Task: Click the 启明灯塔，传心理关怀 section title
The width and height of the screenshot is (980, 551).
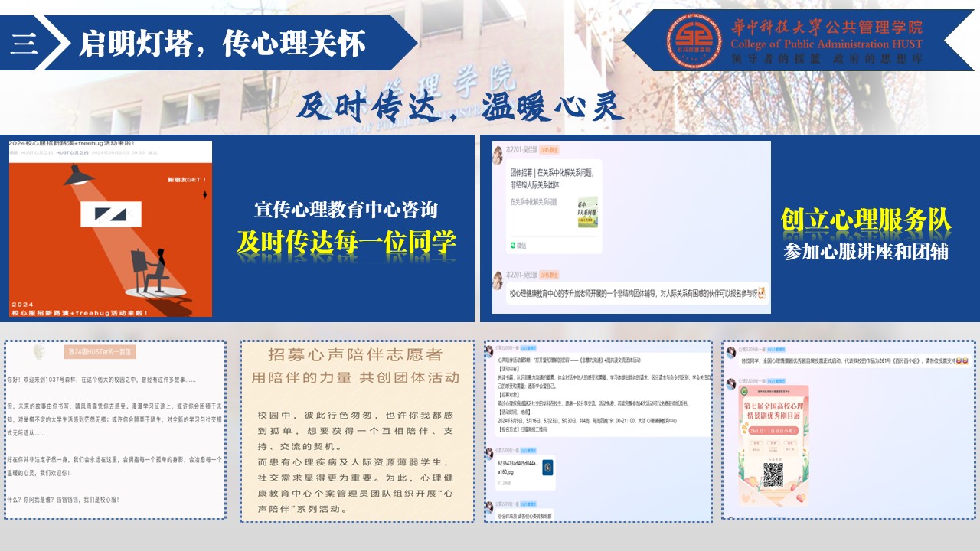Action: click(x=222, y=44)
